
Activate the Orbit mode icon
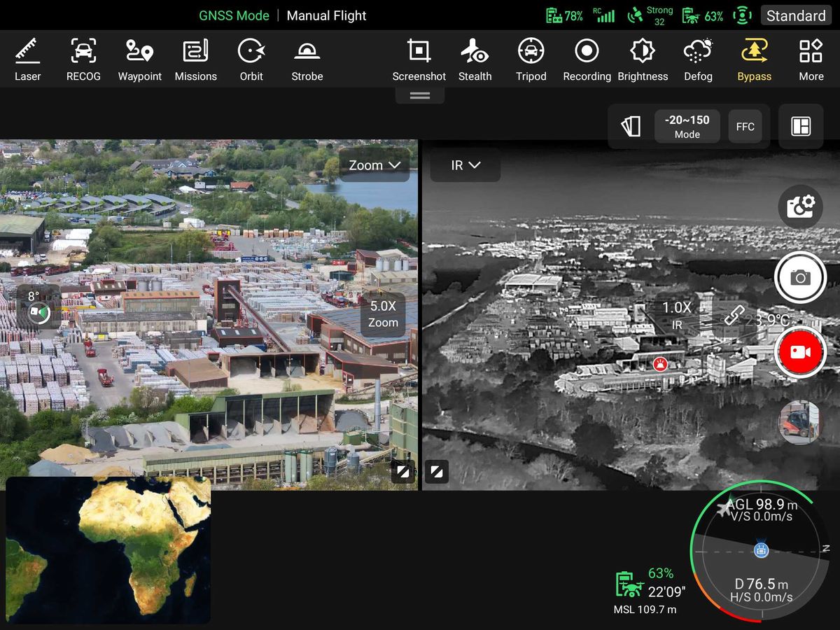(x=251, y=59)
